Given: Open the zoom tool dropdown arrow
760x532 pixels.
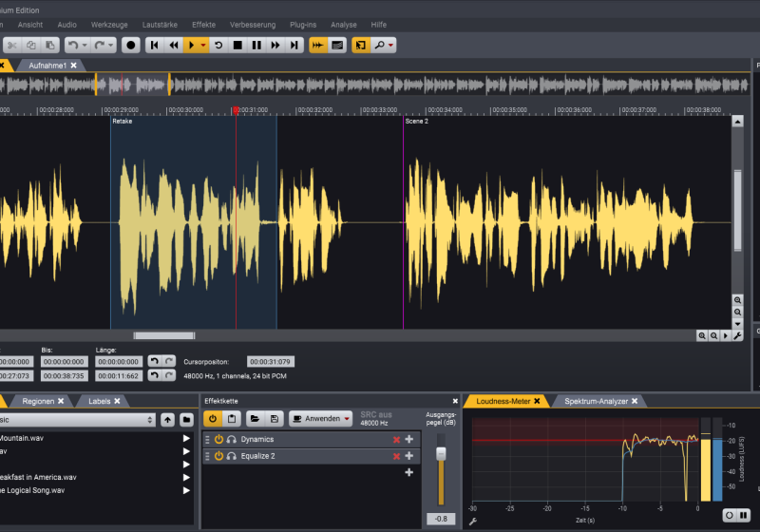Looking at the screenshot, I should click(390, 45).
